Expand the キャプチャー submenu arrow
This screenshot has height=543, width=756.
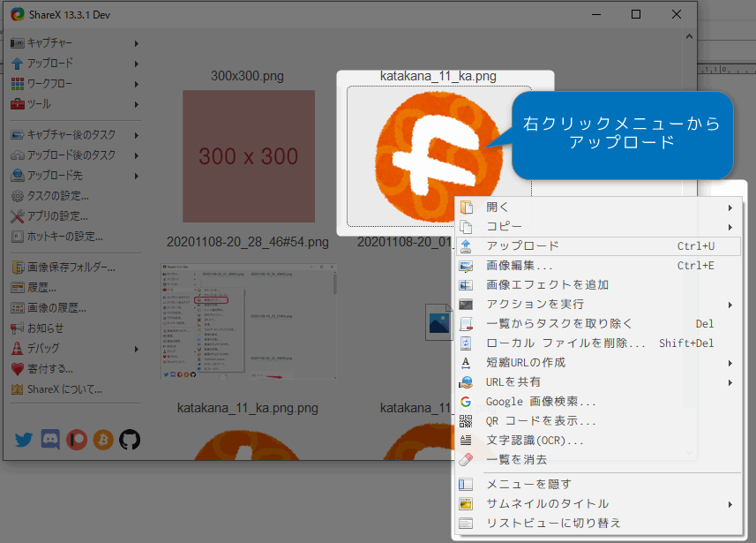pyautogui.click(x=137, y=43)
